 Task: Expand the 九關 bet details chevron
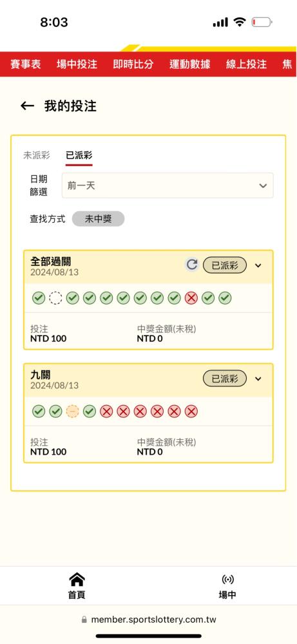tap(258, 379)
